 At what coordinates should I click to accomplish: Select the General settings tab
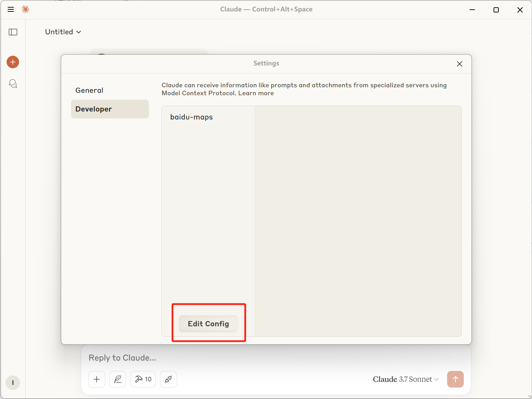coord(110,90)
